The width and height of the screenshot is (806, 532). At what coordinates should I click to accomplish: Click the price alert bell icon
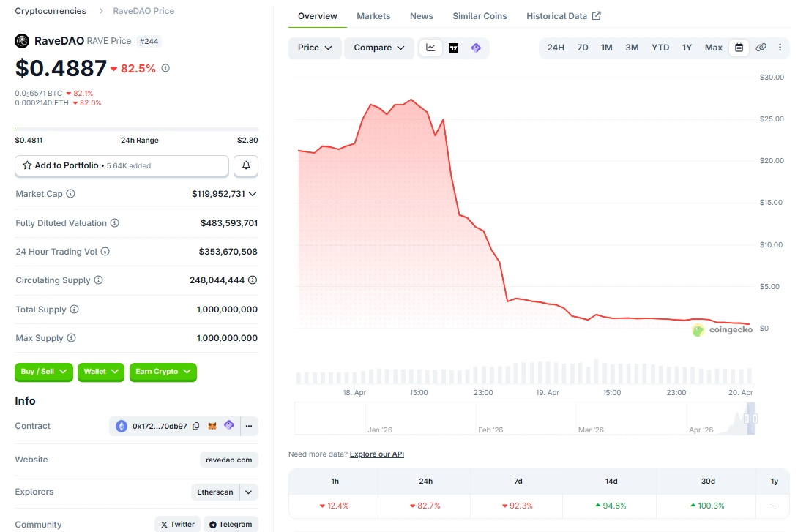pos(246,166)
